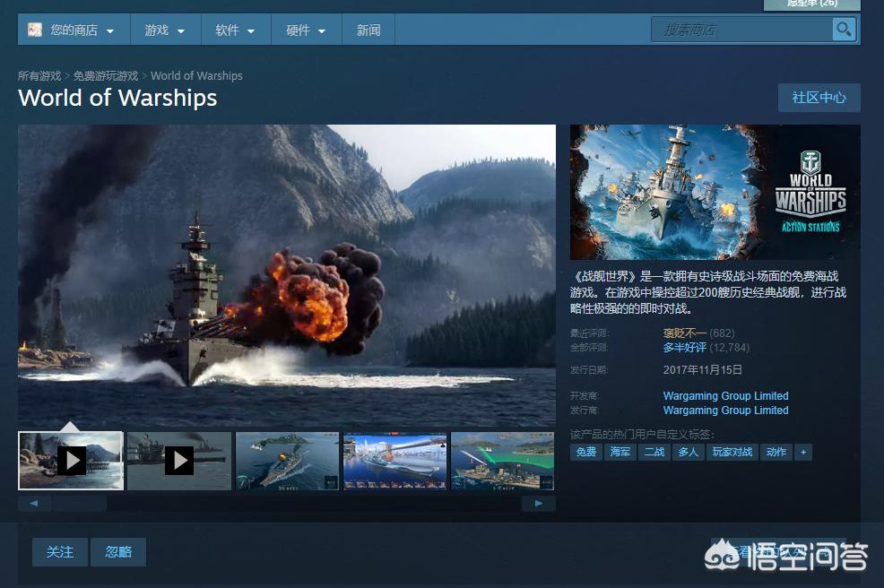Open all reviews 多半好评 link

(684, 348)
